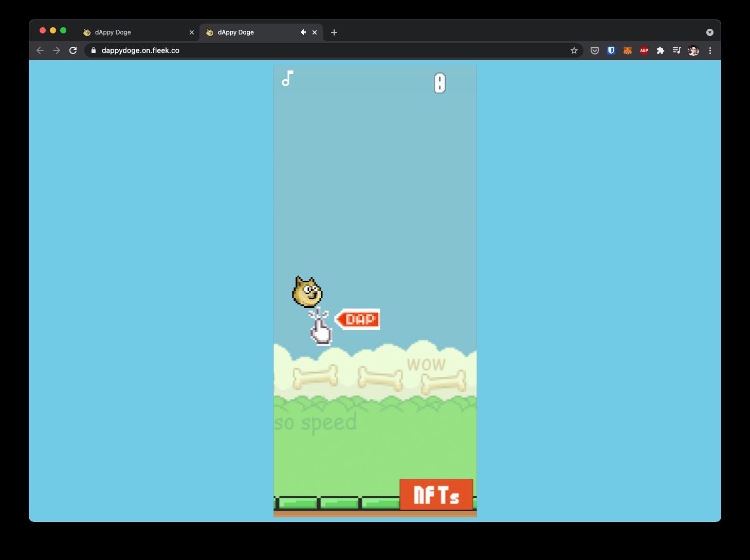Image resolution: width=750 pixels, height=560 pixels.
Task: Switch to the first dAppy Doge tab
Action: tap(138, 32)
